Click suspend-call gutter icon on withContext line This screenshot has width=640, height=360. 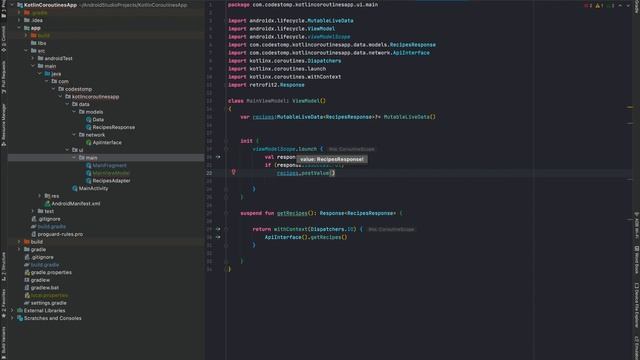[218, 229]
